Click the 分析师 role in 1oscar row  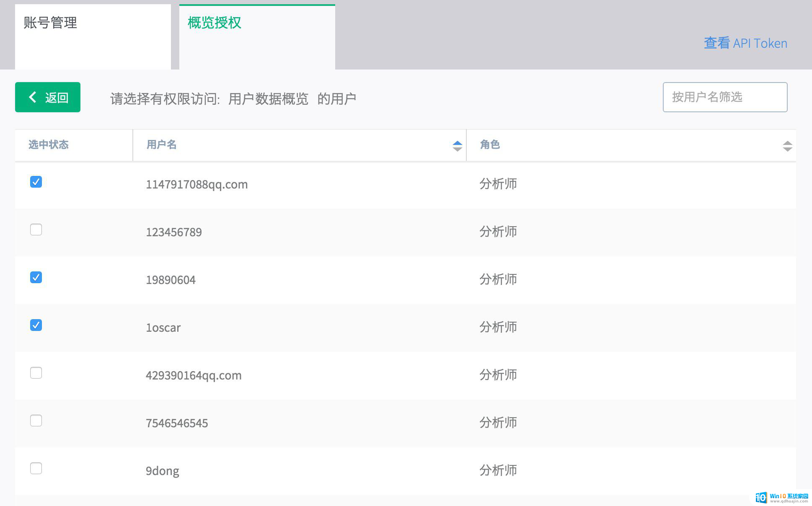tap(498, 327)
